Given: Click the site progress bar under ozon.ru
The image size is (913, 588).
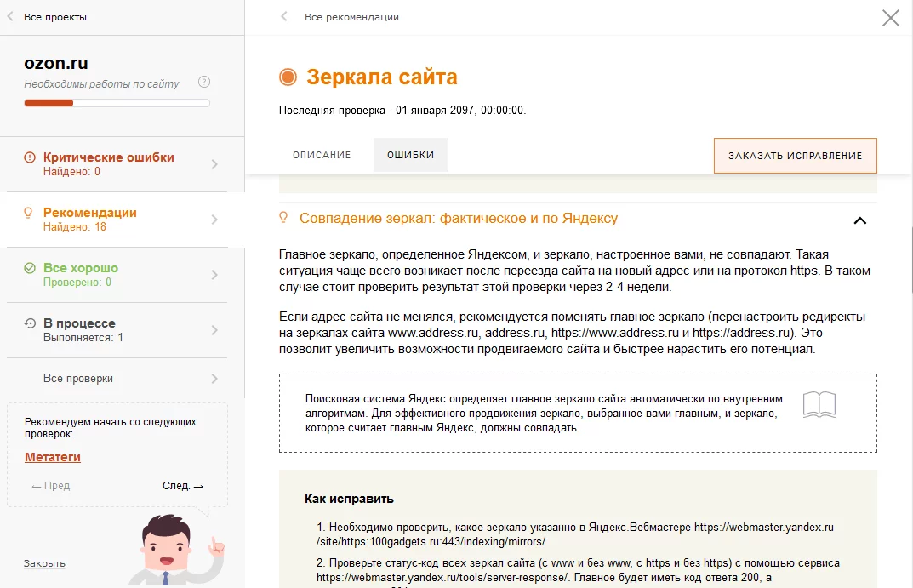Looking at the screenshot, I should pyautogui.click(x=117, y=103).
